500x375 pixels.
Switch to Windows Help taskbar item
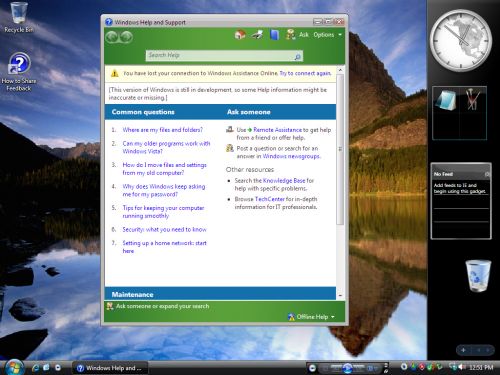110,368
